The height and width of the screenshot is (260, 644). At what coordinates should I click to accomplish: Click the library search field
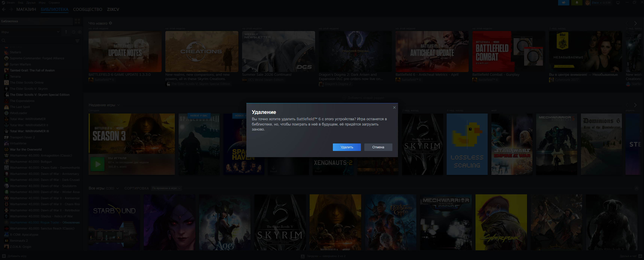point(37,40)
